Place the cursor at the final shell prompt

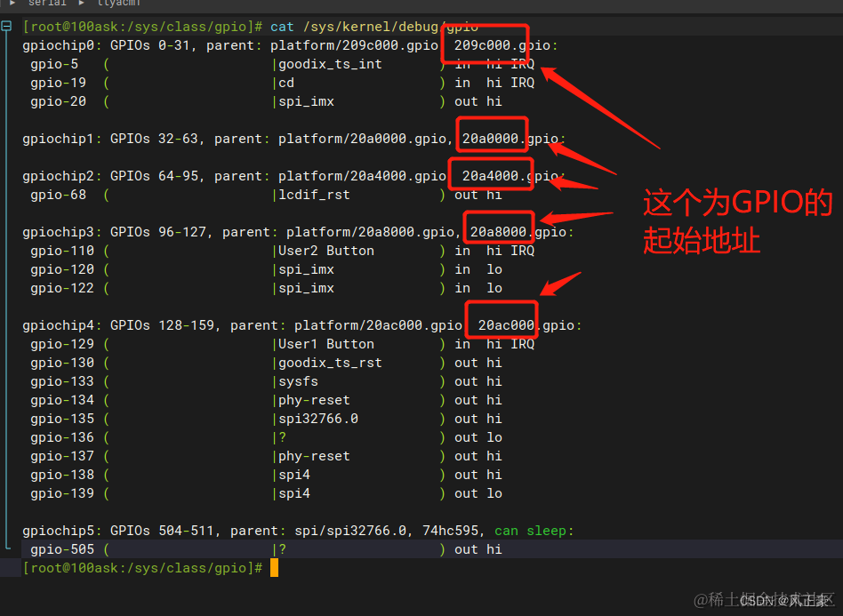click(x=274, y=568)
